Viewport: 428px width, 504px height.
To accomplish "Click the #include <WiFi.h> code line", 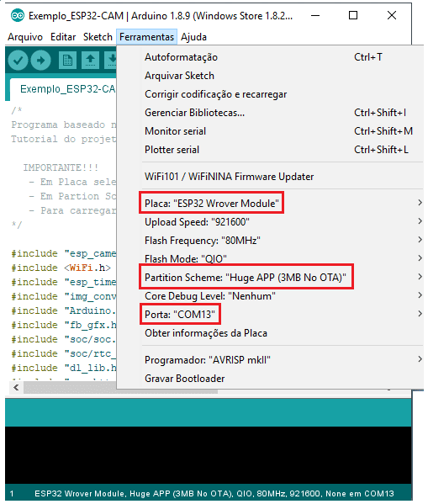I will click(x=61, y=268).
